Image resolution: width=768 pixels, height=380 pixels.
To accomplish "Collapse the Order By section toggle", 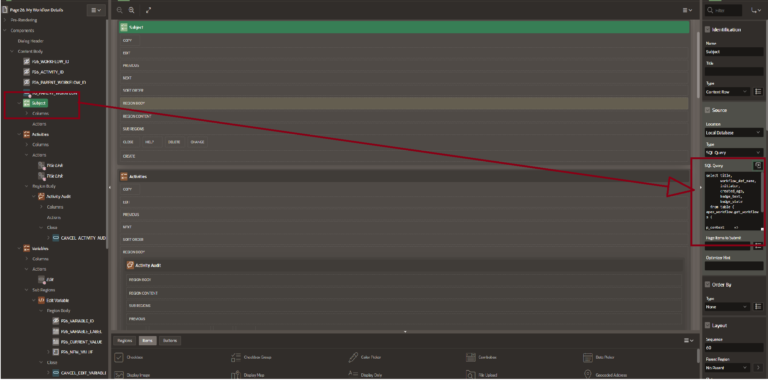I will tap(707, 285).
